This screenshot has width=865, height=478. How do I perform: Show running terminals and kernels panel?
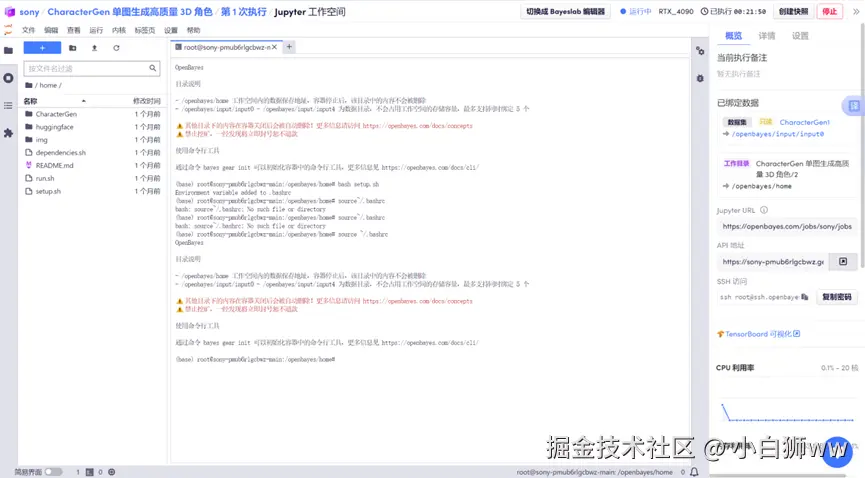click(8, 78)
